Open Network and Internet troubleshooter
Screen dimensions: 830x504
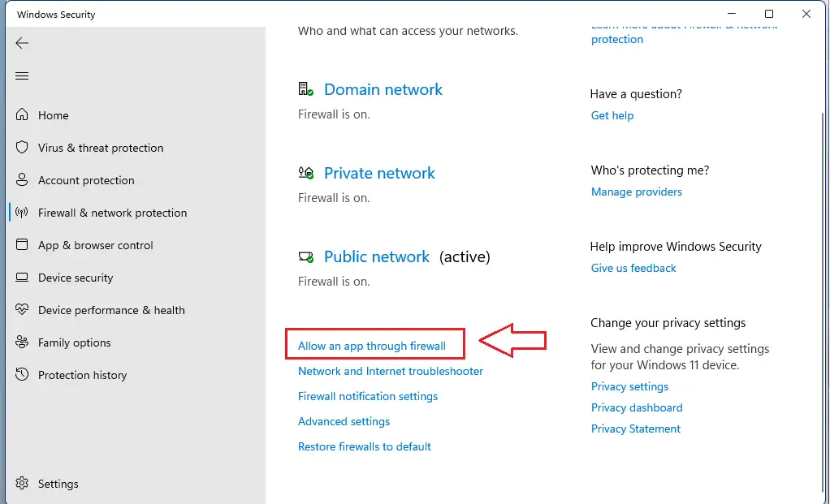point(390,371)
